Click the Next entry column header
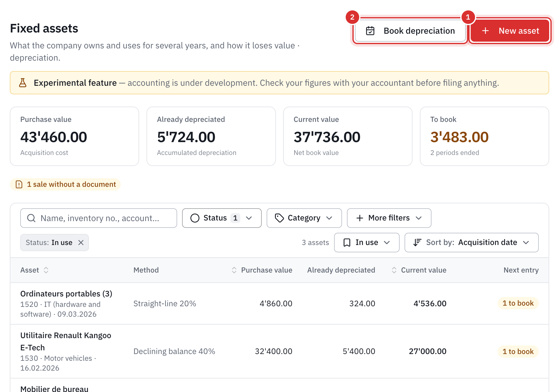This screenshot has height=392, width=559. point(521,270)
